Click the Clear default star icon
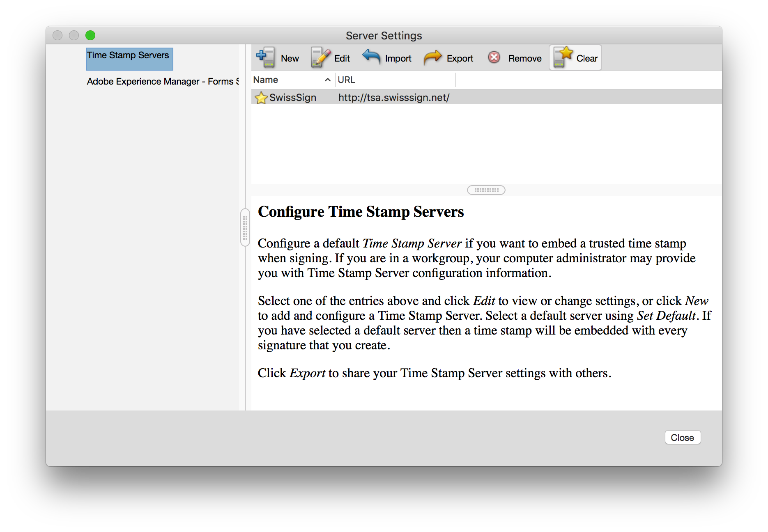 click(x=563, y=57)
